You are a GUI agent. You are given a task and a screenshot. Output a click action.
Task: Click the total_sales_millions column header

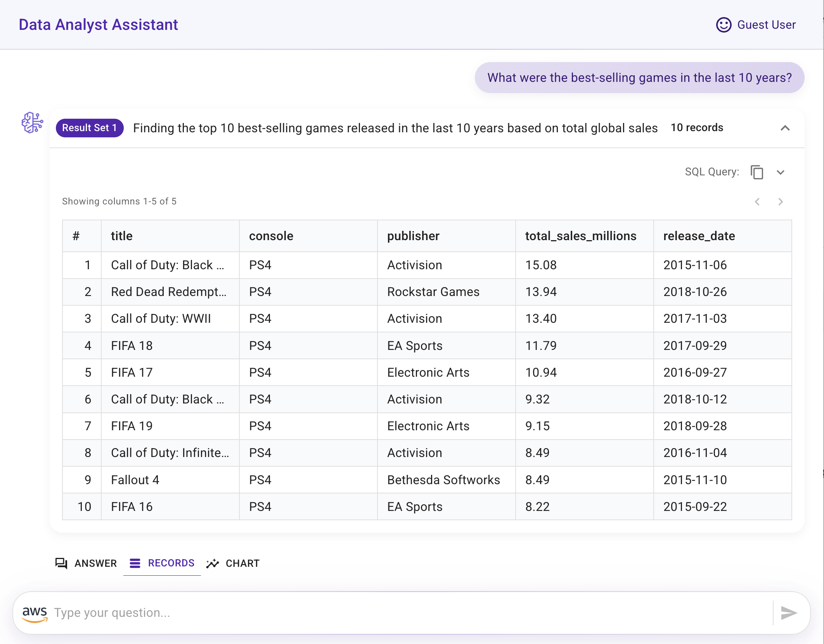point(581,236)
